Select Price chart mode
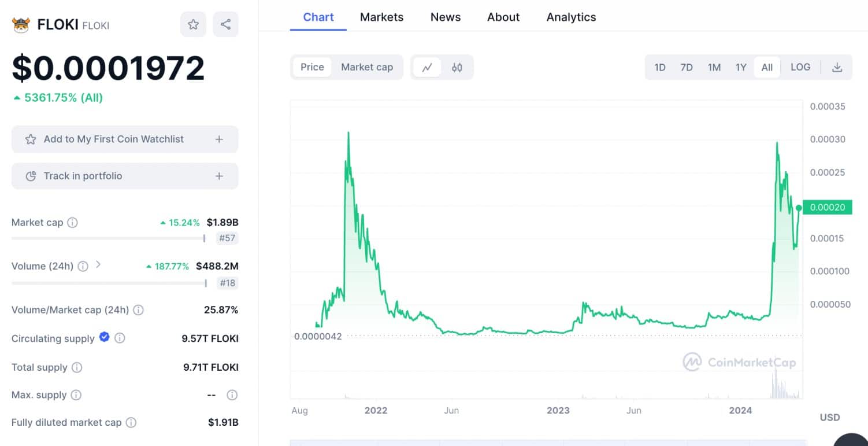 coord(312,67)
